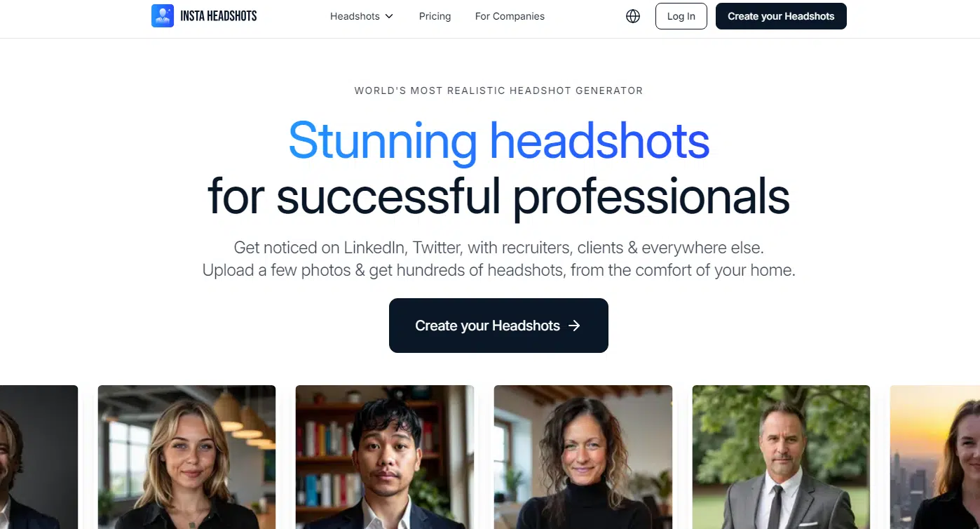Viewport: 980px width, 529px height.
Task: Click the arrow on the large Create your Headshots button
Action: pos(575,326)
